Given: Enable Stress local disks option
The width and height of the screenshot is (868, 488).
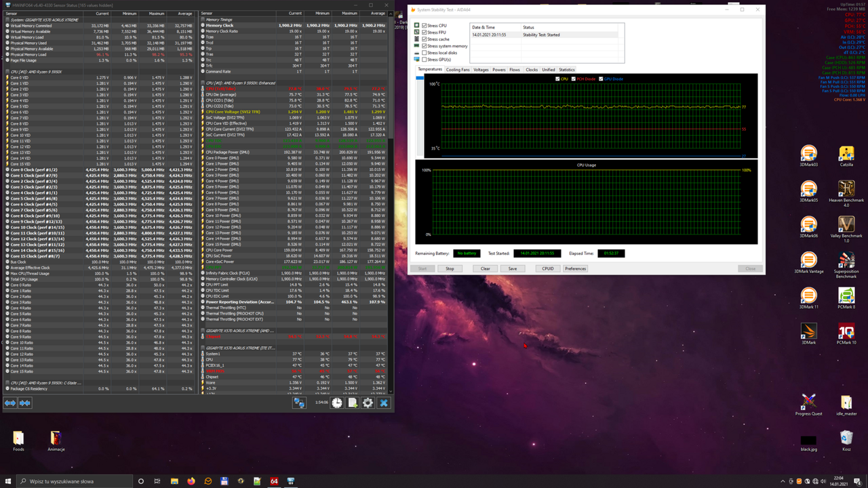Looking at the screenshot, I should click(x=425, y=52).
